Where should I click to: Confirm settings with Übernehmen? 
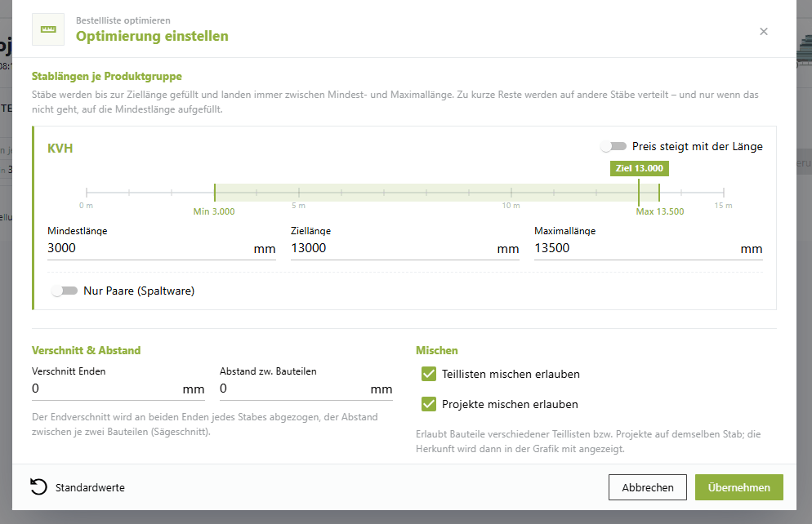[739, 487]
